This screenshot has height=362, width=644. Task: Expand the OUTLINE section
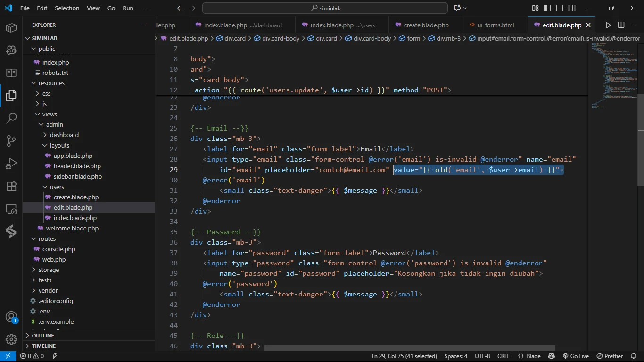pos(42,336)
